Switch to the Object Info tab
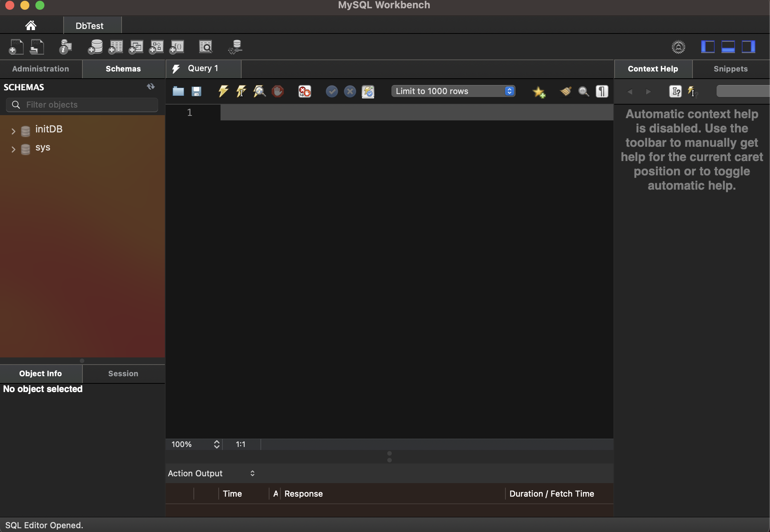This screenshot has width=770, height=532. coord(41,374)
